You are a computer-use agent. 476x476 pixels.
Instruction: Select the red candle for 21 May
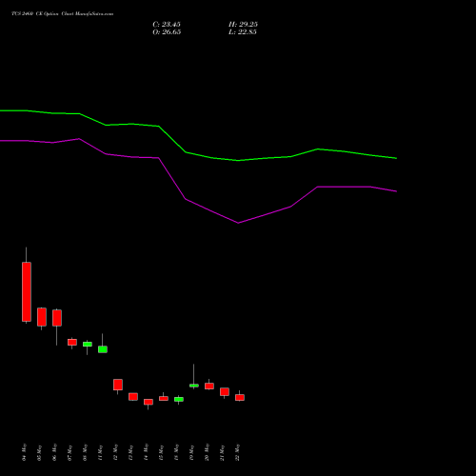tap(225, 391)
